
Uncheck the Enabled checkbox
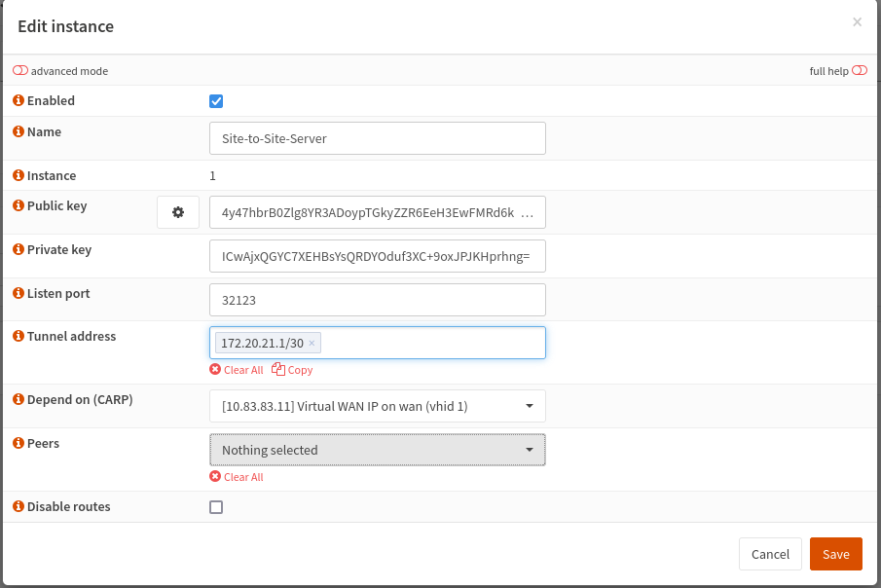(x=216, y=101)
